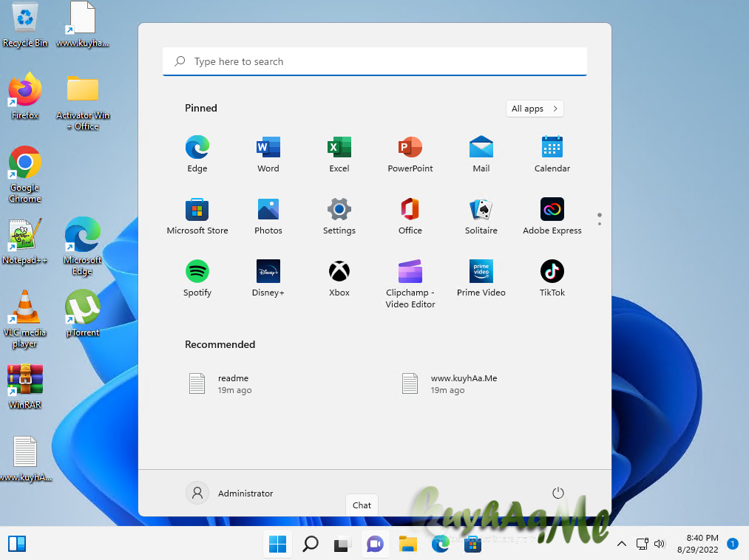This screenshot has height=560, width=749.
Task: Show All apps list
Action: 535,109
